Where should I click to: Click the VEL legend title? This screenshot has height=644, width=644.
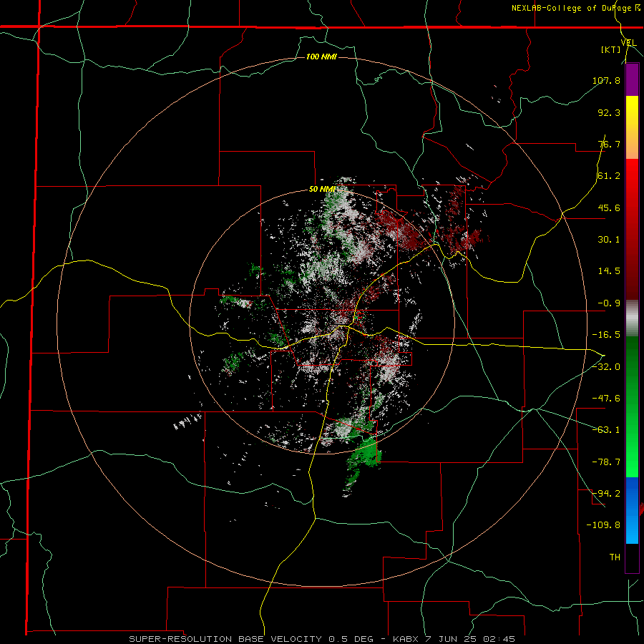coord(628,42)
